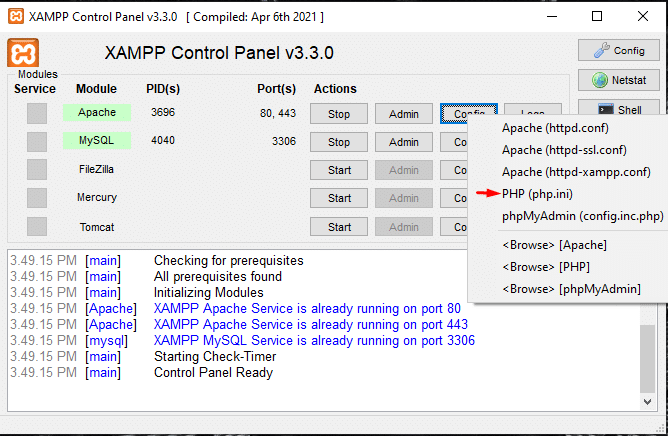Screen dimensions: 668x436
Task: Click log line about Apache port 443
Action: [x=311, y=325]
